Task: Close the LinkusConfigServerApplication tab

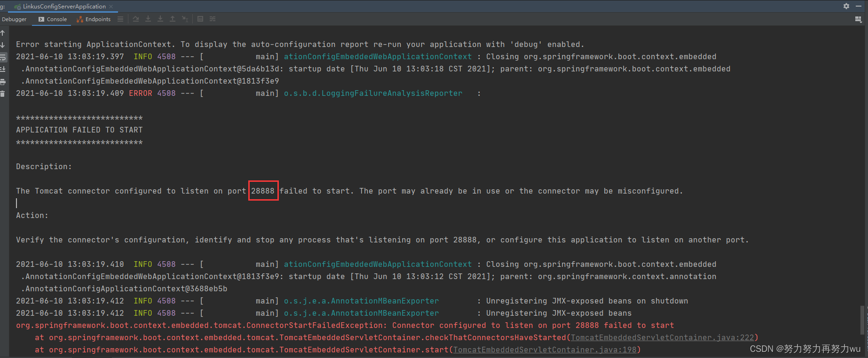Action: [x=111, y=7]
